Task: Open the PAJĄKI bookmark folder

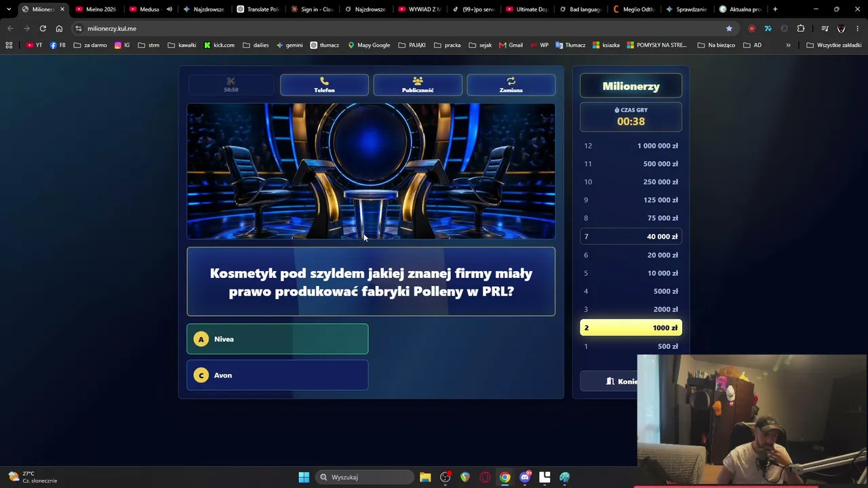Action: [x=412, y=45]
